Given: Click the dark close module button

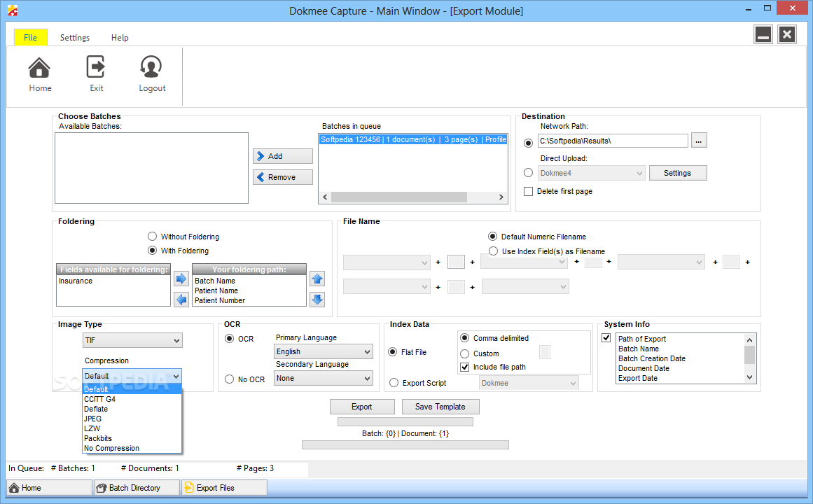Looking at the screenshot, I should pyautogui.click(x=786, y=35).
